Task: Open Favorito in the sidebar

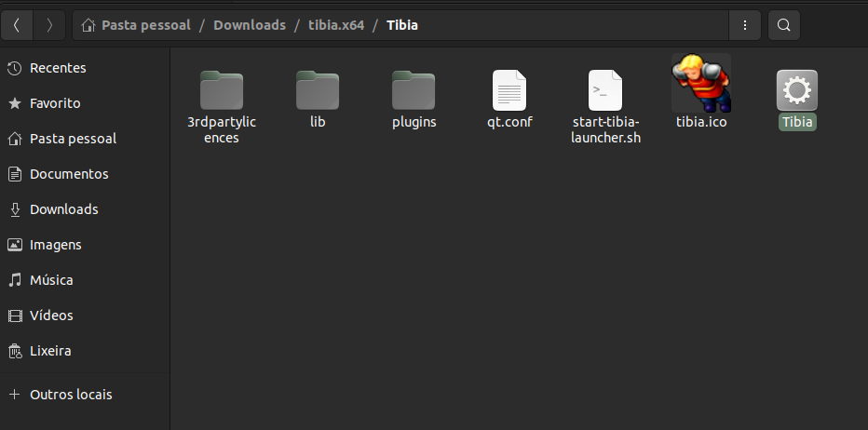Action: [x=85, y=103]
